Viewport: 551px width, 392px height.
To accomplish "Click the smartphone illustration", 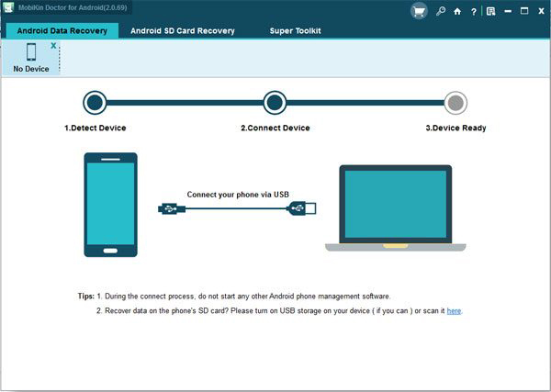I will (110, 205).
